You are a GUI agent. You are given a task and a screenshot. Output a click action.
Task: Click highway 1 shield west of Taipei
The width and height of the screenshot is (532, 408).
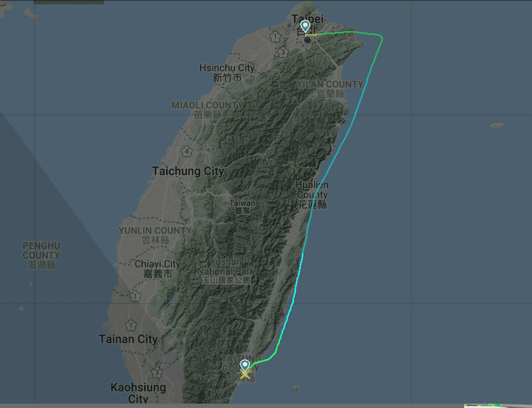tap(275, 37)
